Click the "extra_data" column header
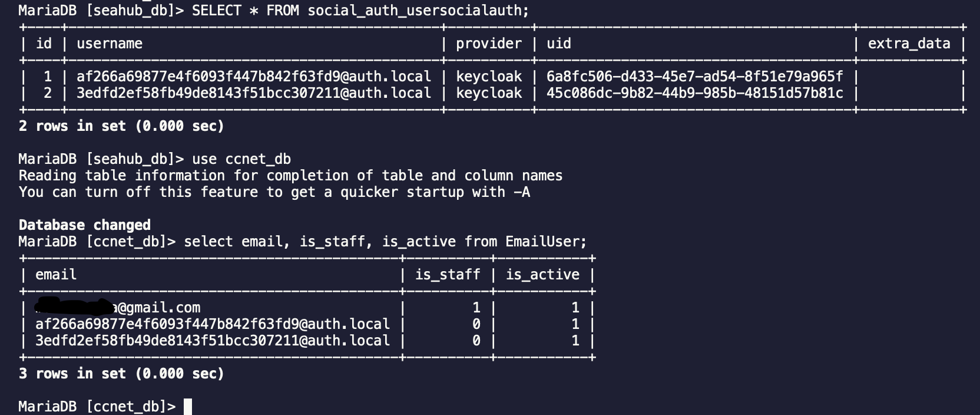The image size is (980, 415). 909,44
